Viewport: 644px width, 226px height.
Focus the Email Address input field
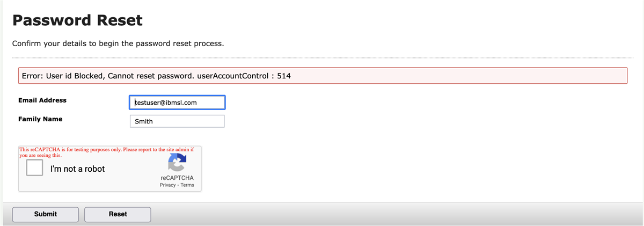[177, 103]
